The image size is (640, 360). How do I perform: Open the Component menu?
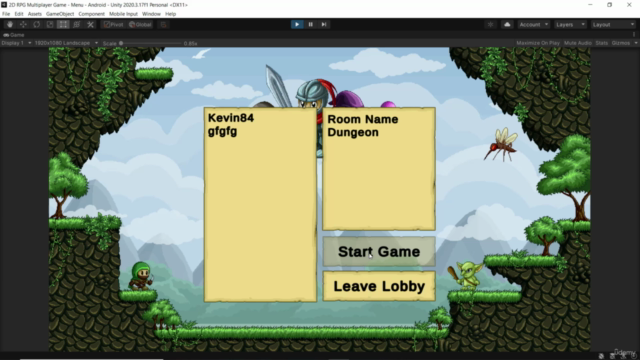coord(91,14)
